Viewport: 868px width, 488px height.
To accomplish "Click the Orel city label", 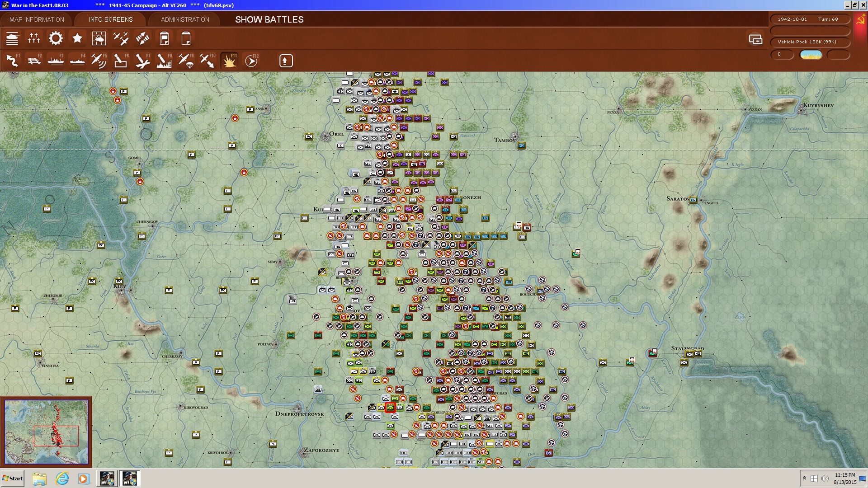I will point(336,134).
